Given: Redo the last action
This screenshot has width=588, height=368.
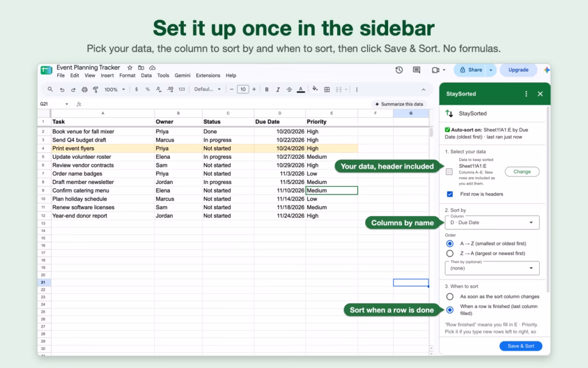Looking at the screenshot, I should [73, 90].
